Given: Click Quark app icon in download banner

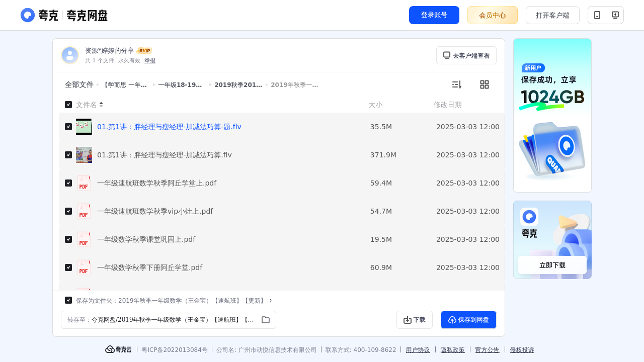Looking at the screenshot, I should [529, 217].
